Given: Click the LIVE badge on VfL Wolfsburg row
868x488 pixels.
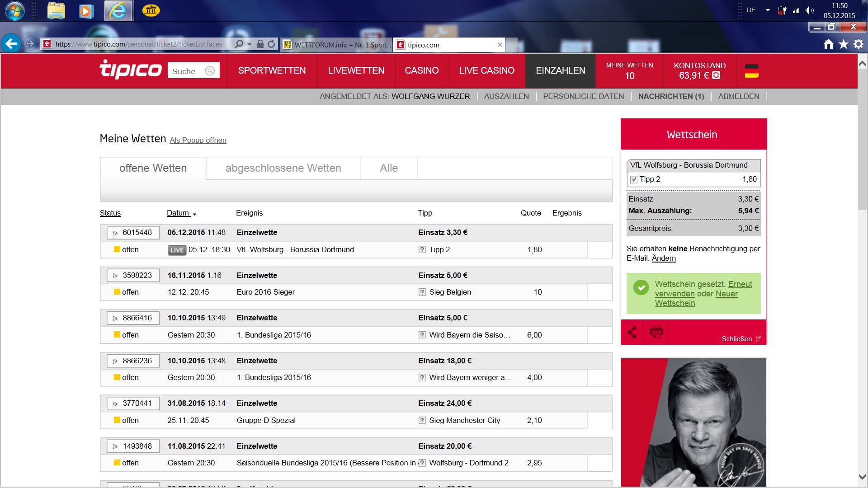Looking at the screenshot, I should pyautogui.click(x=177, y=250).
